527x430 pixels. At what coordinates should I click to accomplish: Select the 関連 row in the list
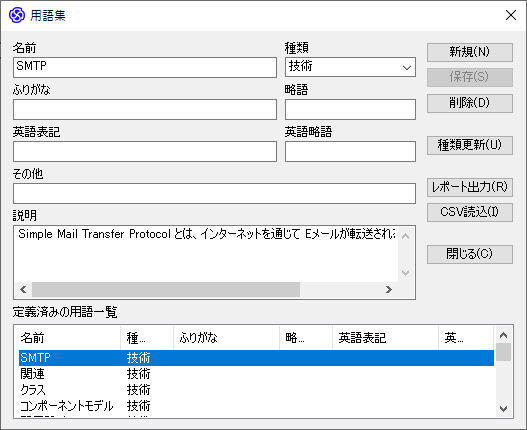point(256,374)
